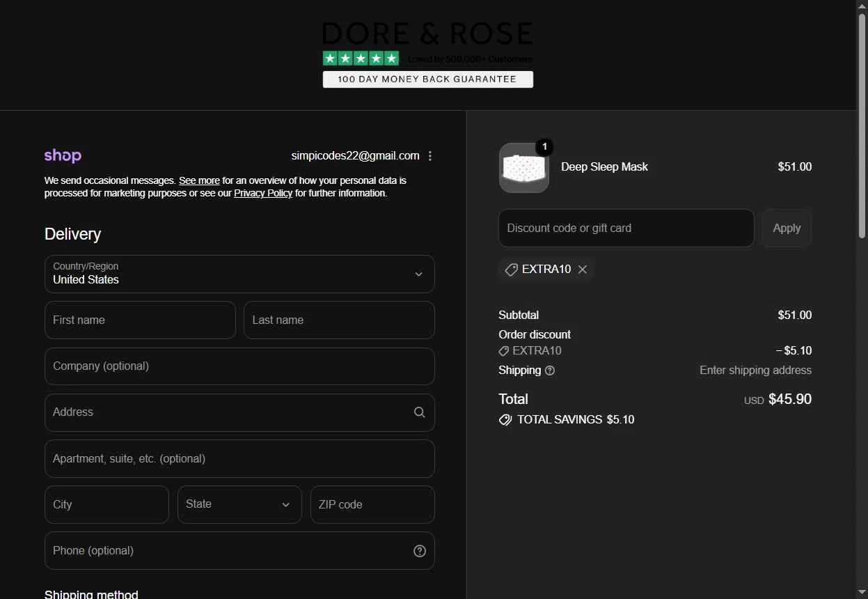Image resolution: width=868 pixels, height=599 pixels.
Task: Click the simpicodes22@gmail.com email text
Action: coord(355,155)
